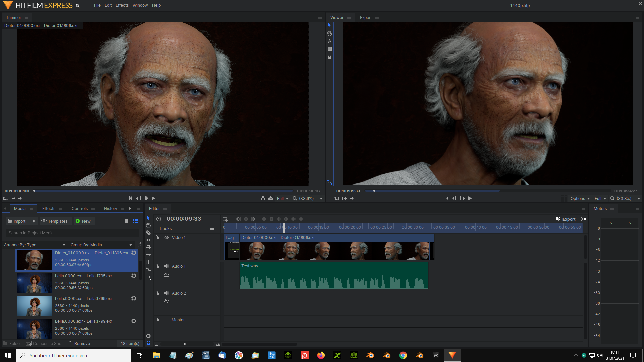Open Trimmer Full quality dropdown
The height and width of the screenshot is (362, 644).
click(x=283, y=199)
